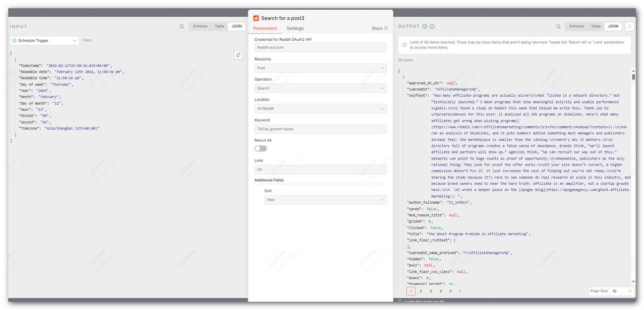Click the "subreddit_name_prefixed" key in output
Screen dimensions: 644x310
[x=433, y=253]
